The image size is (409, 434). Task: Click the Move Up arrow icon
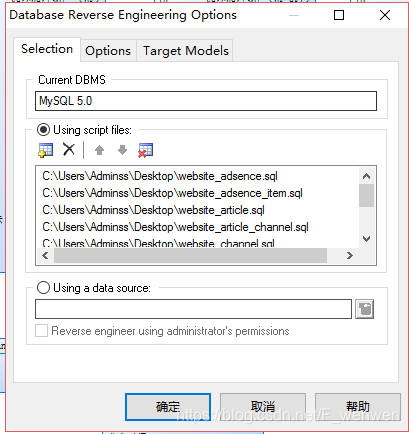pyautogui.click(x=99, y=150)
